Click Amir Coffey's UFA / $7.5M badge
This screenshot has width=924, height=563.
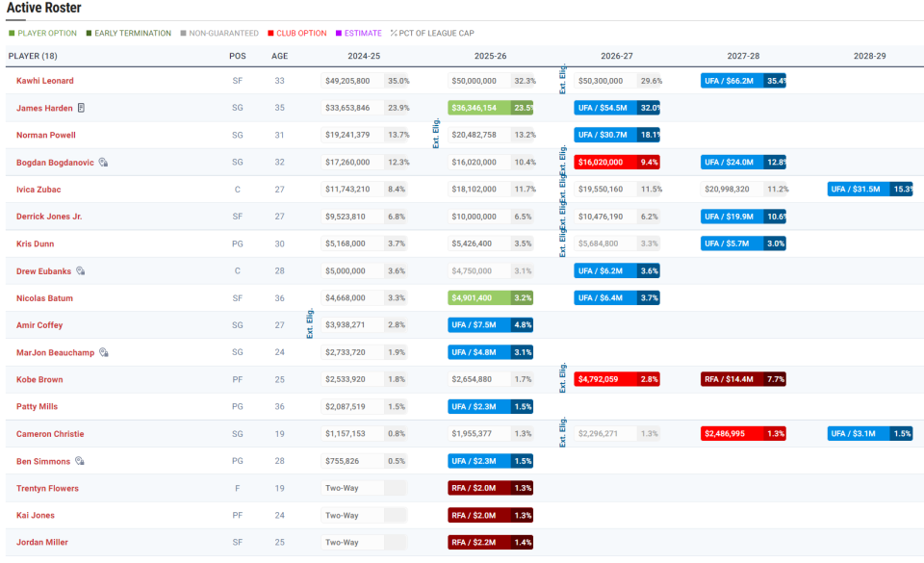pyautogui.click(x=490, y=325)
